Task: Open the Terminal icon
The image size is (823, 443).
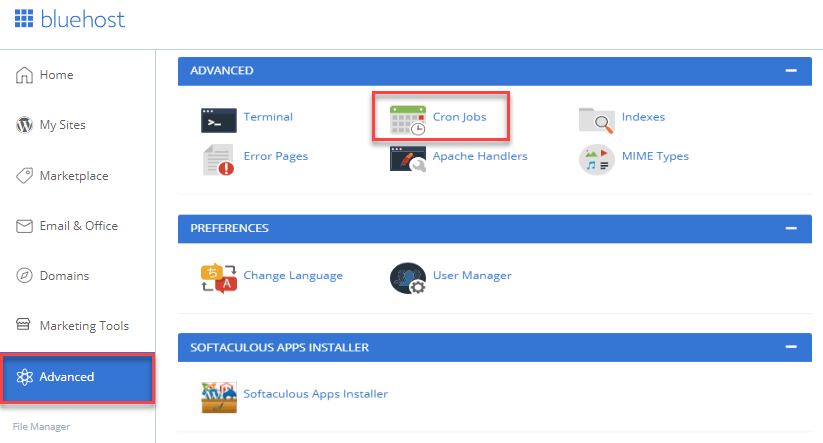Action: 218,120
